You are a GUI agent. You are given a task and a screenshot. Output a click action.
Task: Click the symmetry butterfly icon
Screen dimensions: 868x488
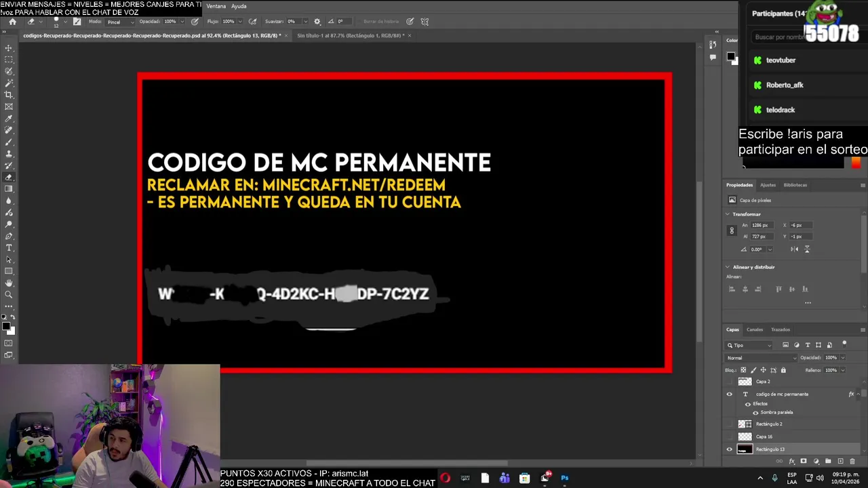point(424,21)
